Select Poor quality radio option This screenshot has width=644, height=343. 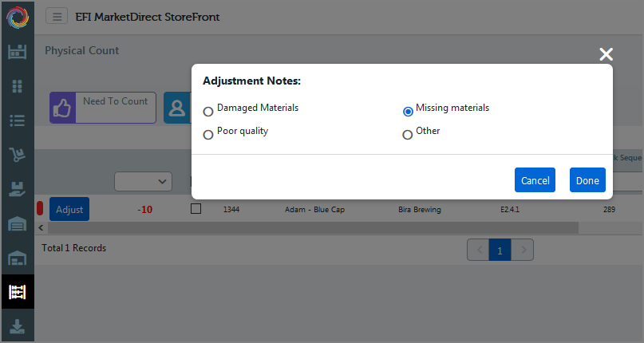pos(208,135)
